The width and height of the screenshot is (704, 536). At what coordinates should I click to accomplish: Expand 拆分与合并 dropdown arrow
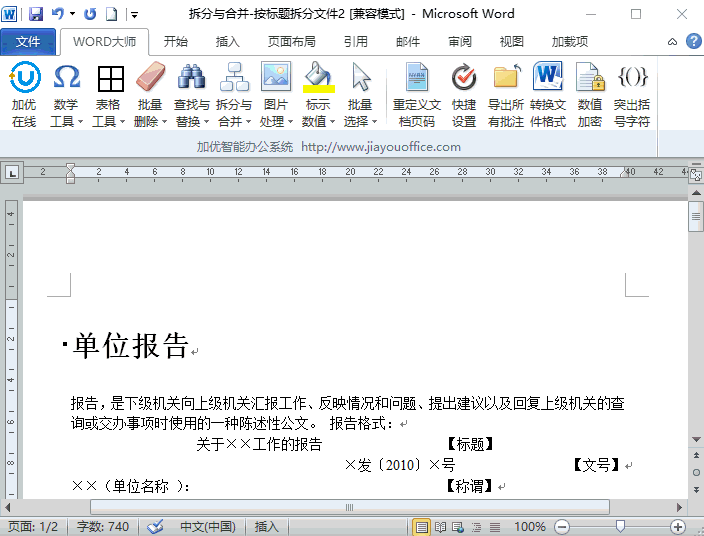(x=248, y=122)
